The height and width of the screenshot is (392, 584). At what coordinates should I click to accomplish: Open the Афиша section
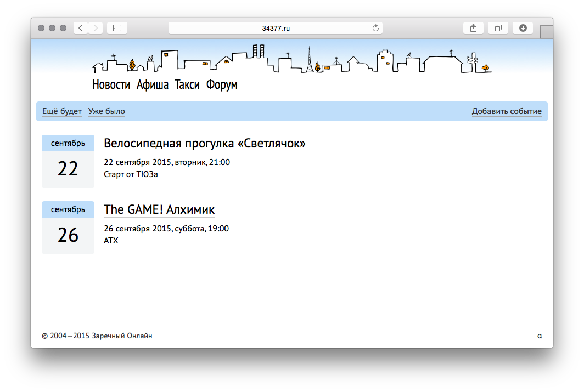click(153, 85)
